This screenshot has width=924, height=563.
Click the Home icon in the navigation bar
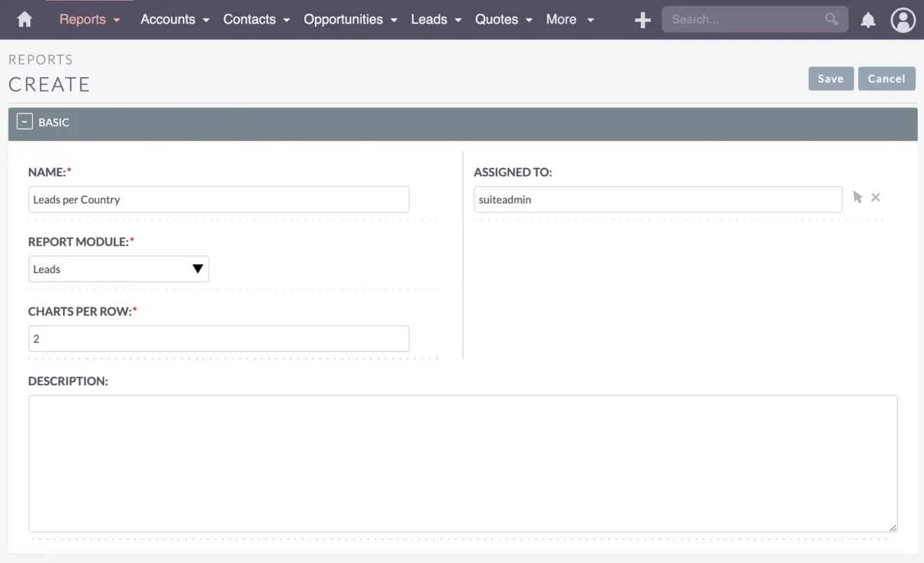(24, 20)
